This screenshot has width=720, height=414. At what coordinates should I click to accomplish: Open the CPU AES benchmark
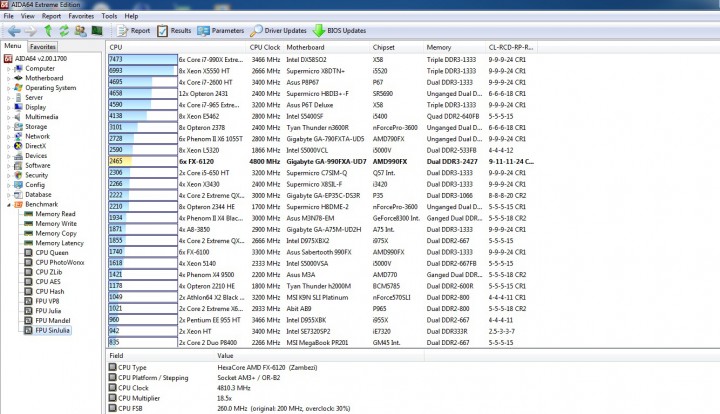tap(48, 281)
